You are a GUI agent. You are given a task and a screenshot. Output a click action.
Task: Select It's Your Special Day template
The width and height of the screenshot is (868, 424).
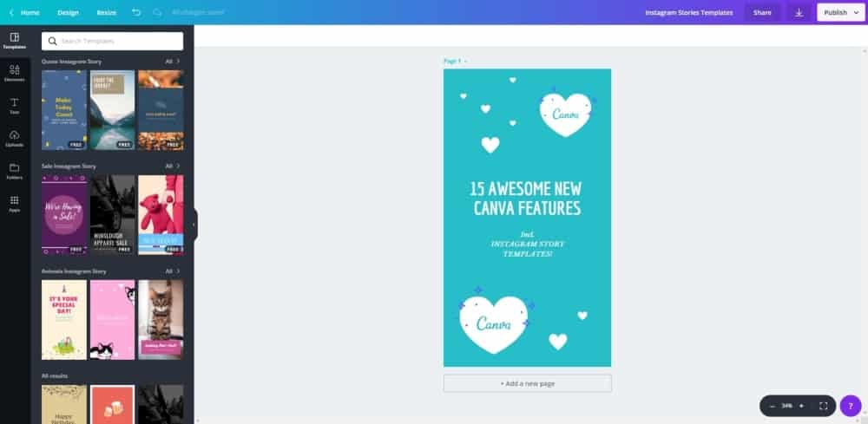[64, 320]
